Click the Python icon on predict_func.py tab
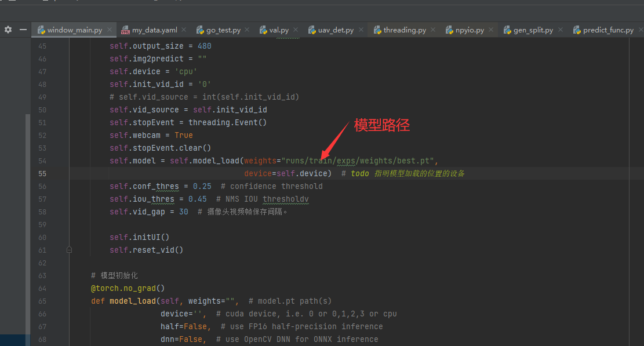Viewport: 644px width, 346px height. (x=577, y=30)
